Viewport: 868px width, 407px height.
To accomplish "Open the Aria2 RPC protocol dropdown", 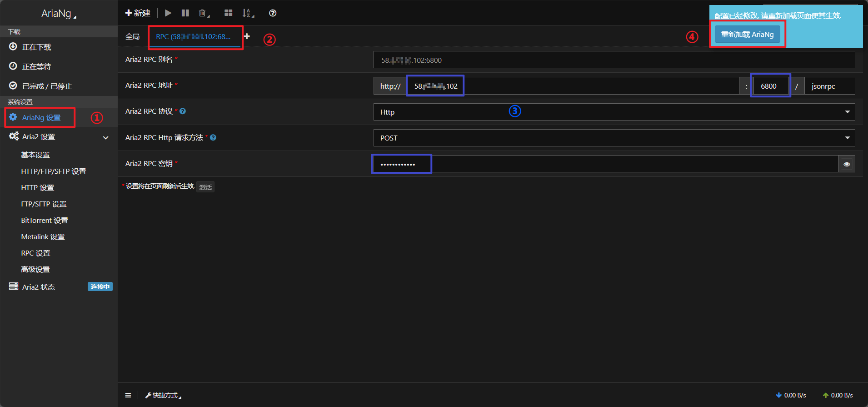I will [614, 112].
